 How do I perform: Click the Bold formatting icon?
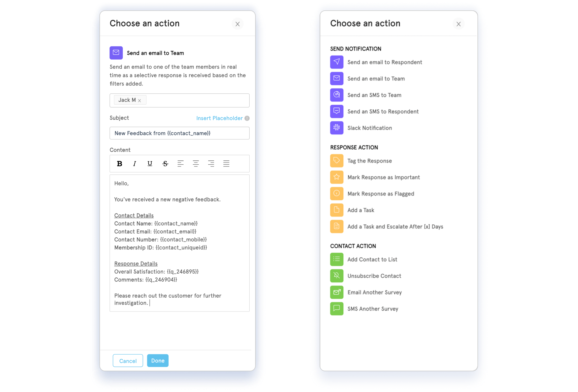(x=120, y=164)
